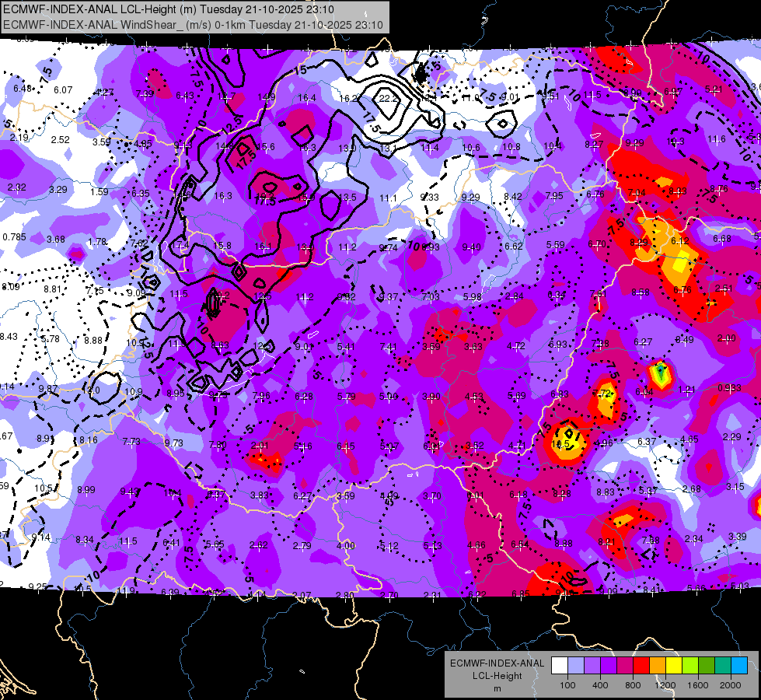Image resolution: width=761 pixels, height=700 pixels.
Task: Click the legend label 1600
Action: pyautogui.click(x=698, y=685)
